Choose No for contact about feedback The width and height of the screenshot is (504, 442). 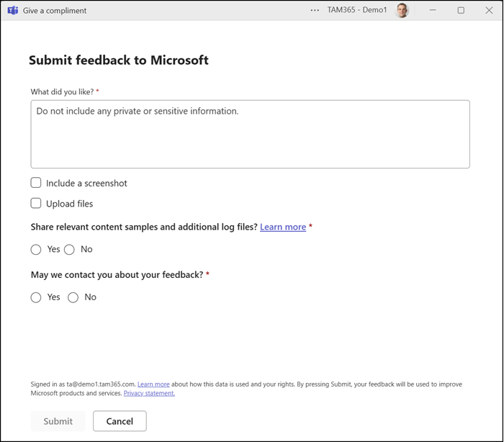click(x=73, y=297)
